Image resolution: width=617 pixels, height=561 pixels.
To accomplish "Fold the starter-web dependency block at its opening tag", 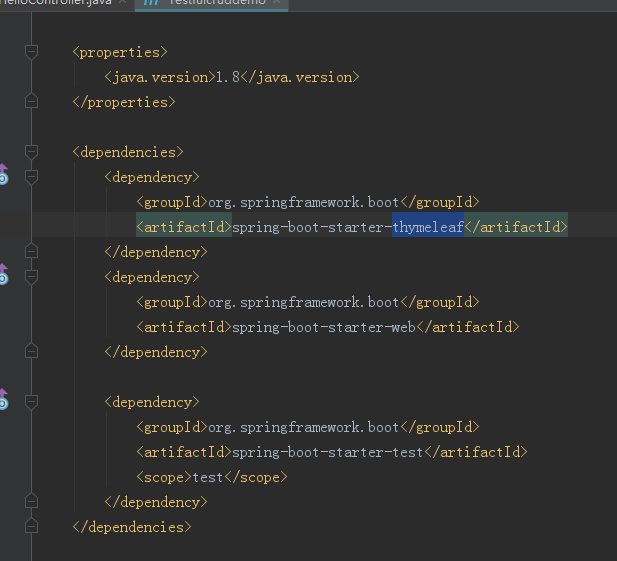I will (x=31, y=277).
